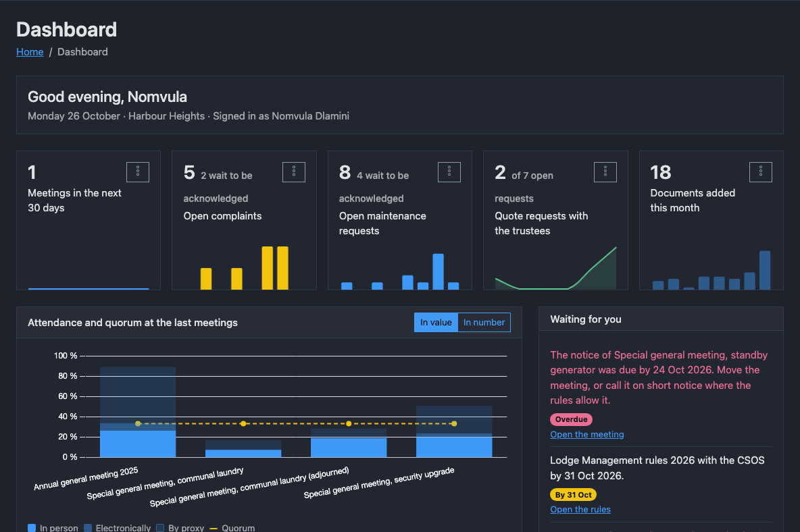
Task: Toggle In person series in legend
Action: tap(53, 528)
